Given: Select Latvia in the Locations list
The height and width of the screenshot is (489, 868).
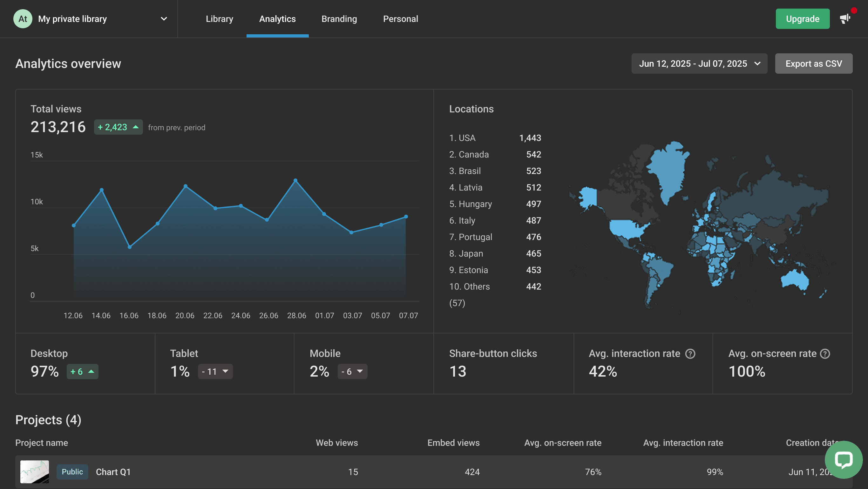Looking at the screenshot, I should point(495,188).
